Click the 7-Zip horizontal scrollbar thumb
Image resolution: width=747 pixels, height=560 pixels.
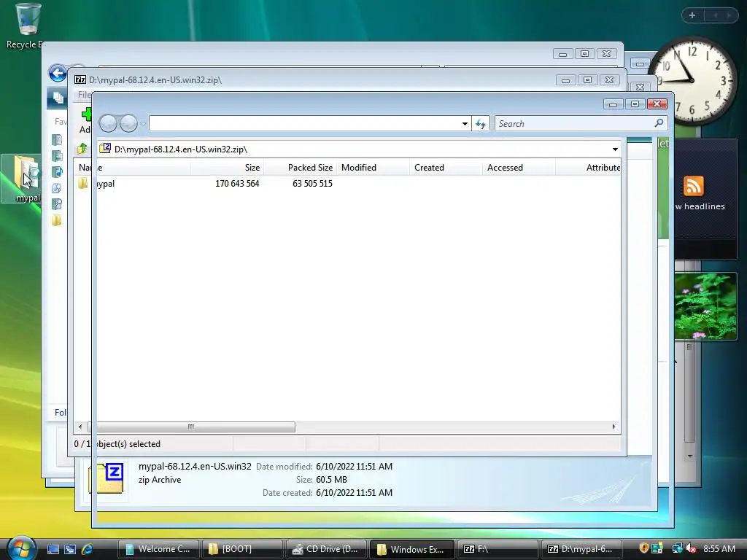(191, 427)
